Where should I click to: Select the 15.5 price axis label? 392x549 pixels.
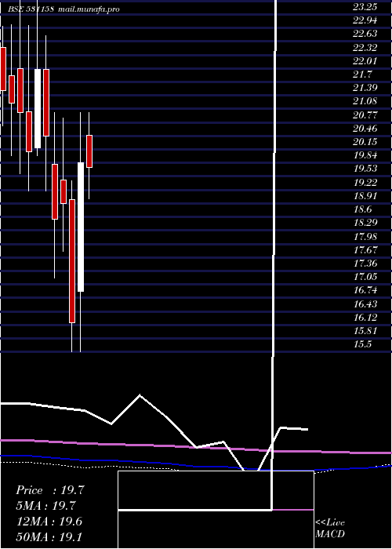point(362,344)
